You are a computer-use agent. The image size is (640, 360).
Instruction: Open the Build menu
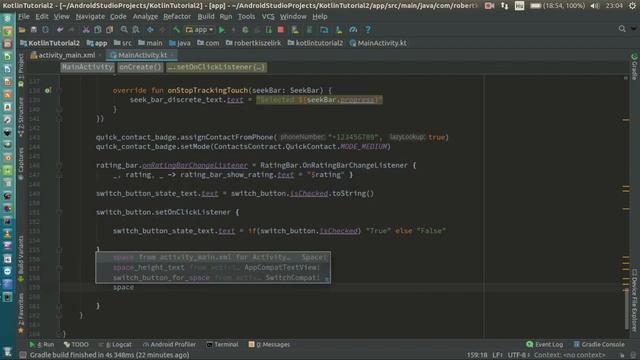tap(206, 16)
